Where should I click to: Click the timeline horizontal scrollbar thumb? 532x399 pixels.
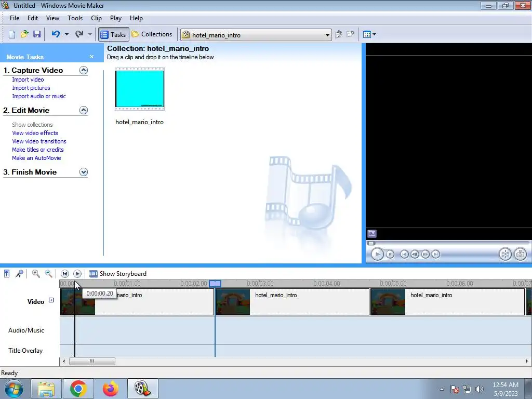click(x=92, y=362)
